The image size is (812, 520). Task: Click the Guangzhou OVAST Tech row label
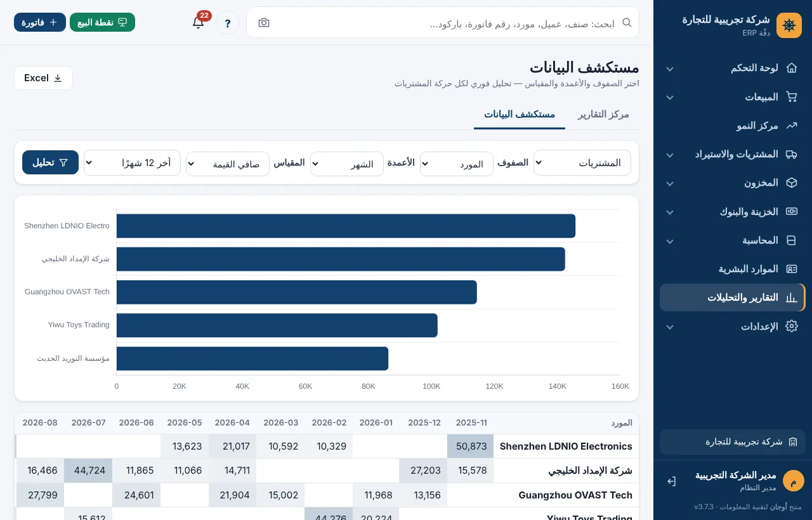(575, 495)
